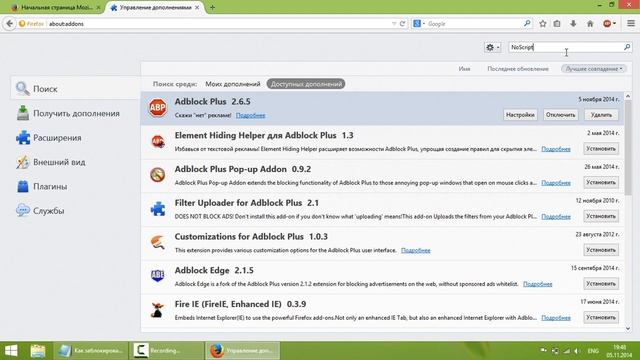The image size is (640, 360).
Task: Switch to the Recording taskbar app
Action: click(166, 351)
